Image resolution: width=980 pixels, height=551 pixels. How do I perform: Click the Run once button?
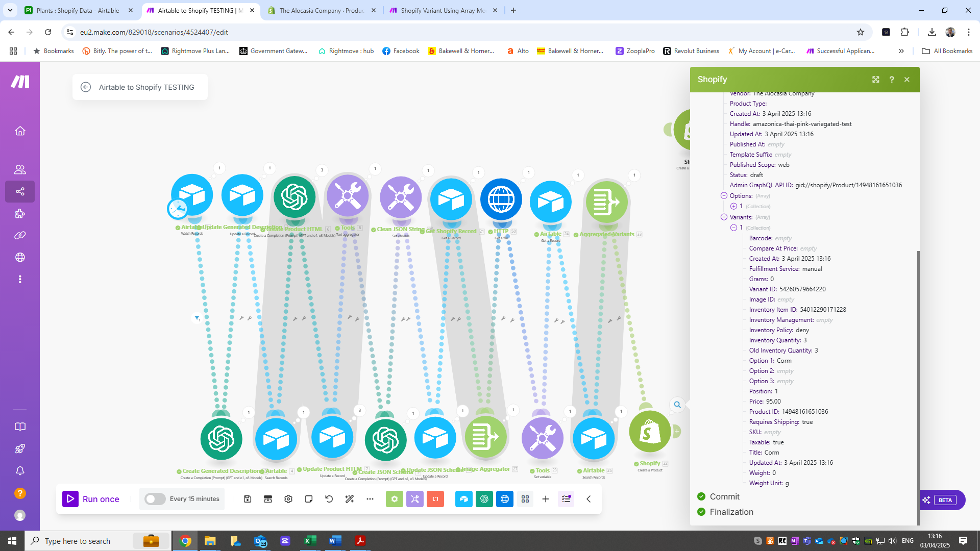[91, 499]
